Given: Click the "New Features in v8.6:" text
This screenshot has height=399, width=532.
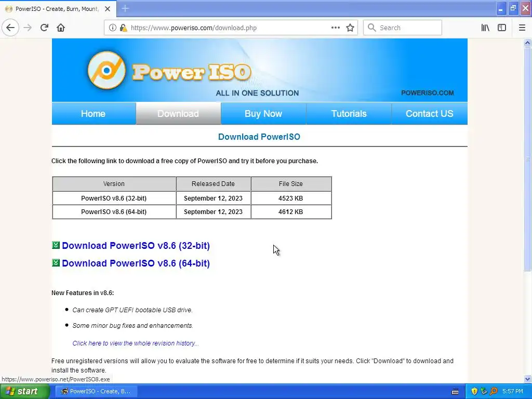Looking at the screenshot, I should 83,293.
